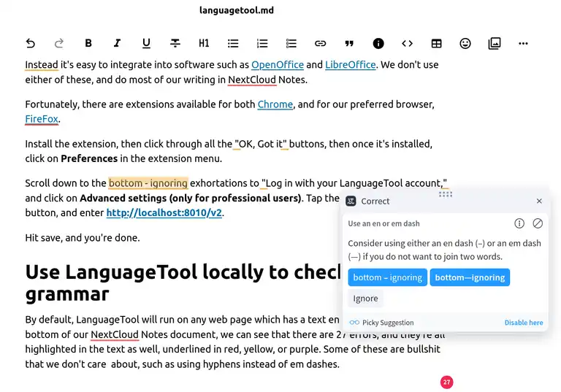Click the drag handle dots atop popup
Image resolution: width=561 pixels, height=392 pixels.
(446, 194)
